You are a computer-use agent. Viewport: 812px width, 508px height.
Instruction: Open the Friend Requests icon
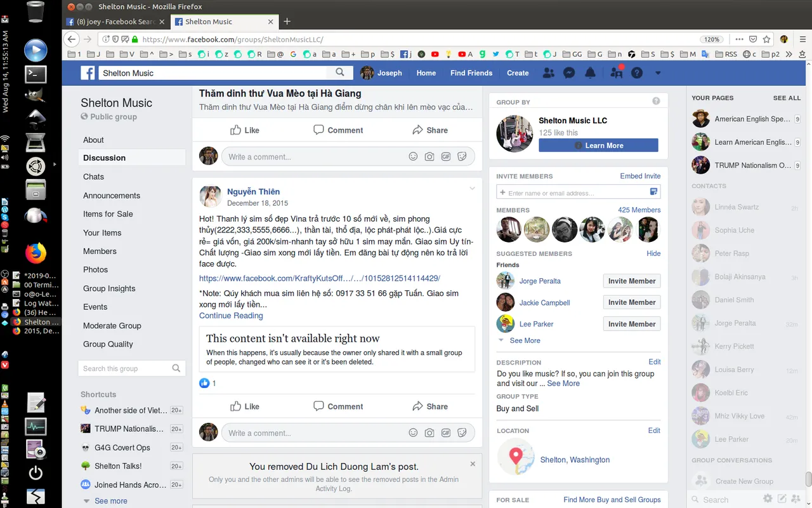point(549,73)
